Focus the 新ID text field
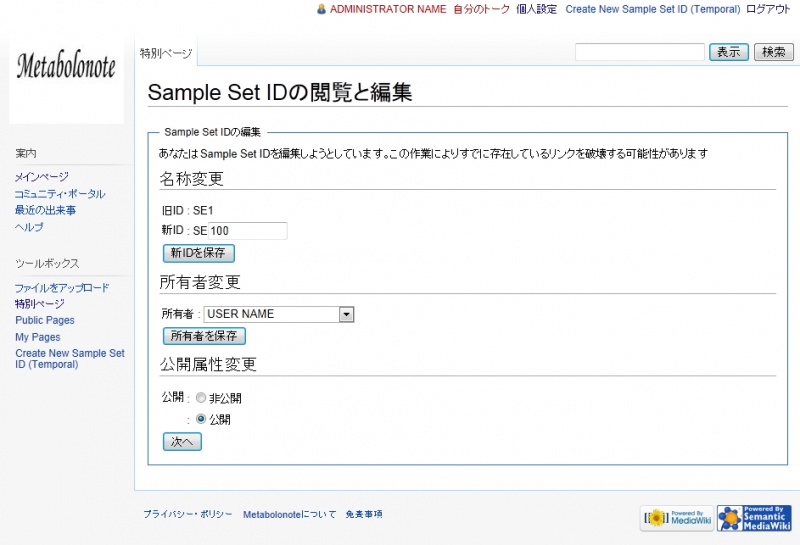The image size is (800, 545). click(x=239, y=231)
